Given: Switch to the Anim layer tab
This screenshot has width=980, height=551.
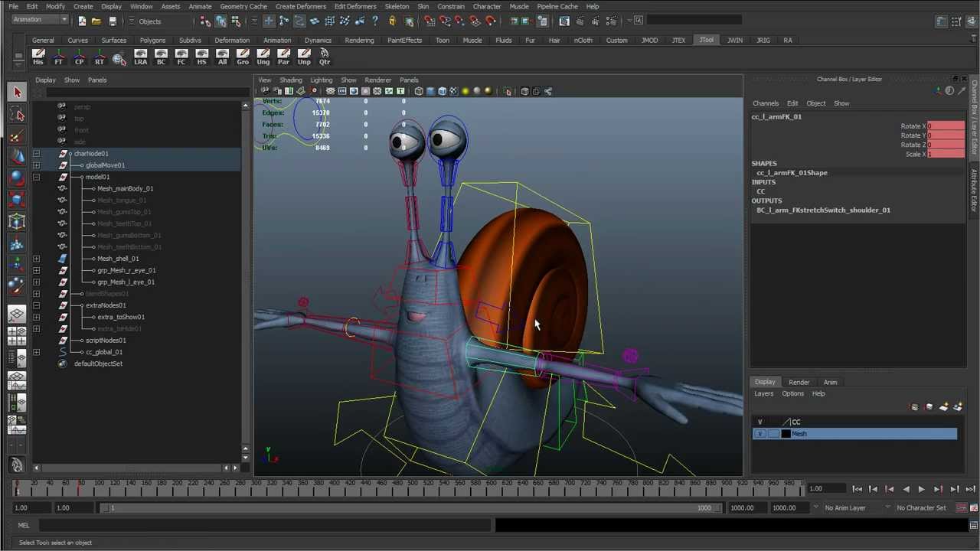Looking at the screenshot, I should (x=830, y=382).
